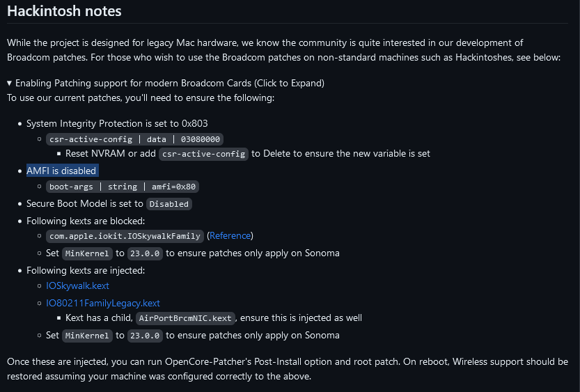Click the "Secure Boot Model is set to" text
Viewport: 580px width, 392px height.
[x=85, y=204]
